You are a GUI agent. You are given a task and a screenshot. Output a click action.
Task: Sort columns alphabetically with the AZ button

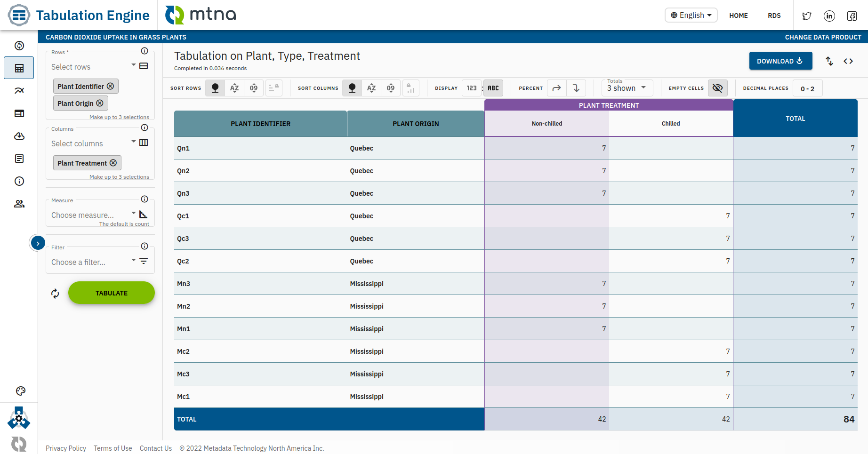(x=371, y=88)
